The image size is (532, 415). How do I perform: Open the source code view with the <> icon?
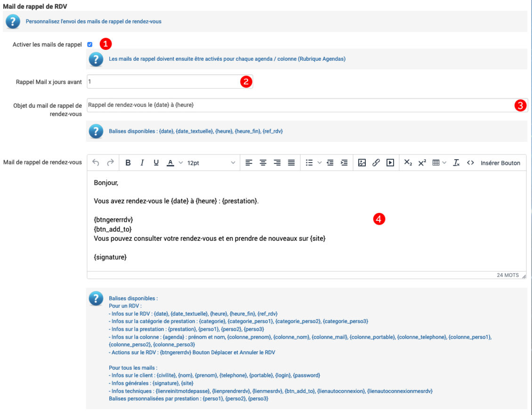coord(470,163)
